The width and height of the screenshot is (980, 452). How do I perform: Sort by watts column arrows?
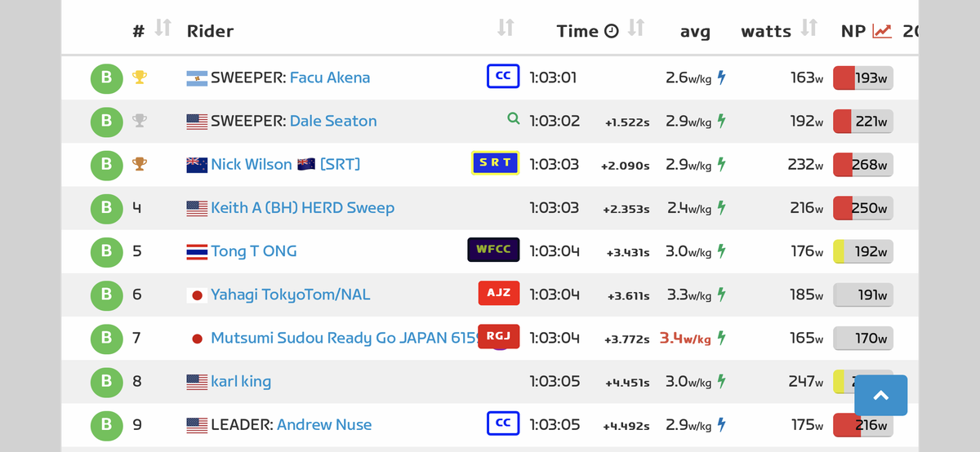click(808, 29)
